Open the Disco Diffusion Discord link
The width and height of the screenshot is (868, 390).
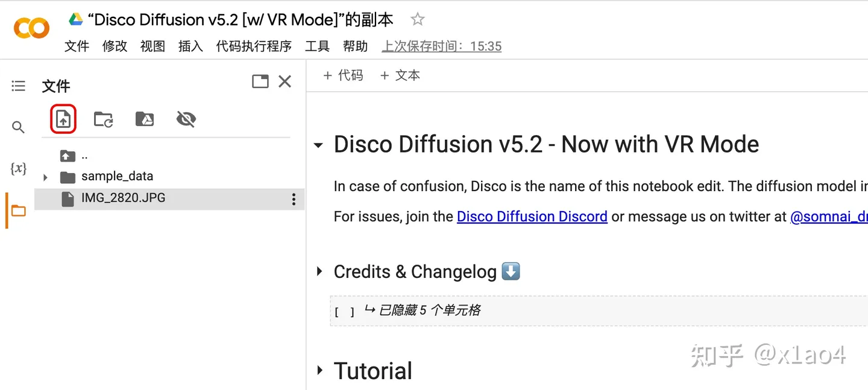[x=532, y=216]
